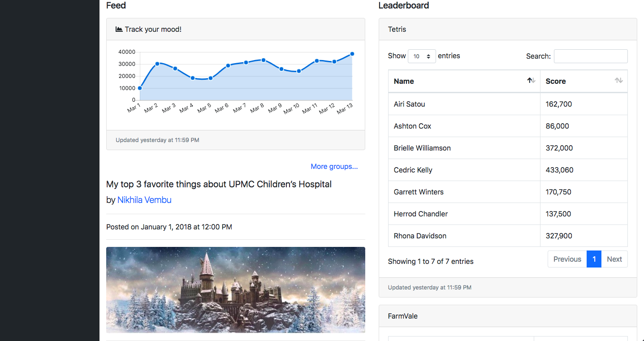This screenshot has height=341, width=644.
Task: Select the Garrett Winters name cell
Action: point(464,192)
